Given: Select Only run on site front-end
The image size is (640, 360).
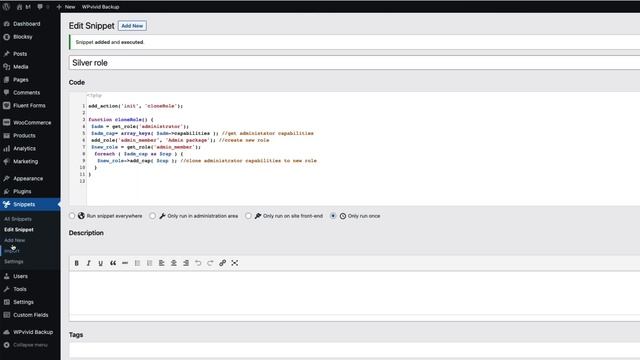Looking at the screenshot, I should click(248, 216).
